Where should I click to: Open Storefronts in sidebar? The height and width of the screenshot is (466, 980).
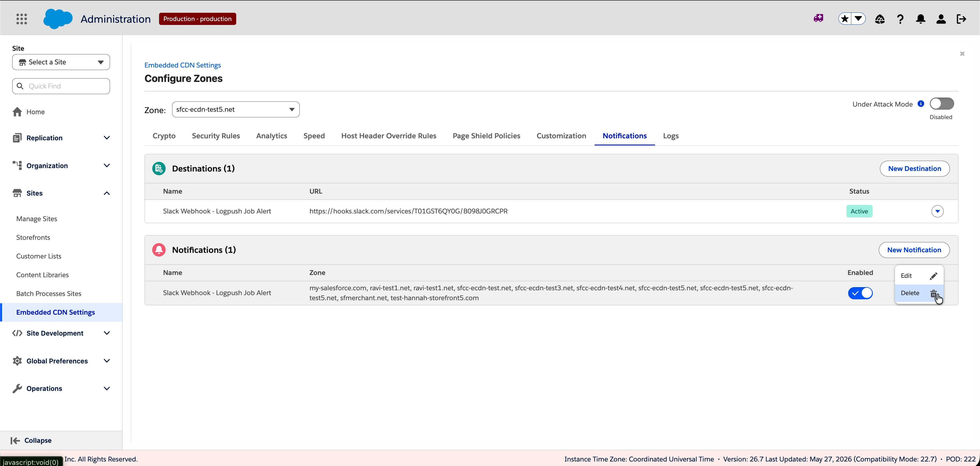pos(33,237)
